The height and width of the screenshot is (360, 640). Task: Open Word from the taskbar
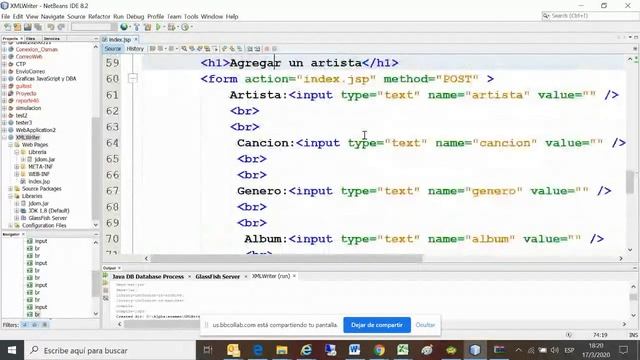[x=354, y=350]
